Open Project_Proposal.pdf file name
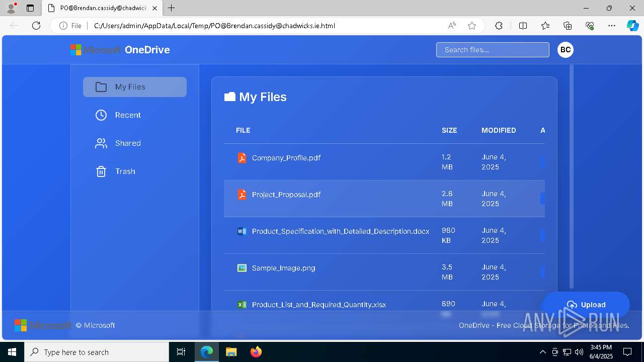Viewport: 644px width, 362px height. (286, 195)
